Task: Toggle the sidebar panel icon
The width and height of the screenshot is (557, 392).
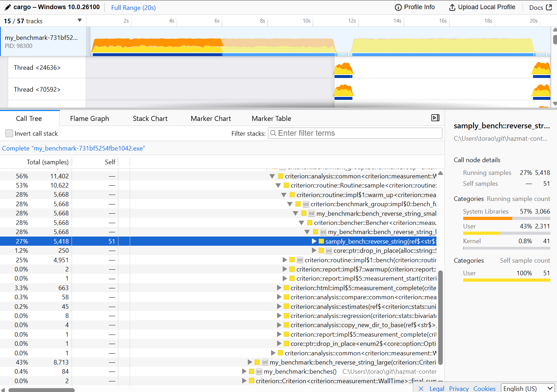Action: (435, 118)
